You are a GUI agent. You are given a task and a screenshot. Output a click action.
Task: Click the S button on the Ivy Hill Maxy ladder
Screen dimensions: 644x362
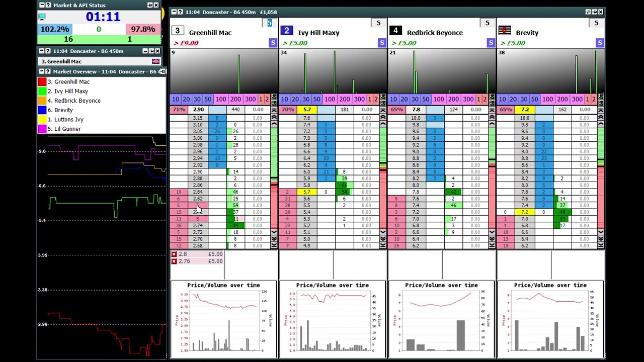pos(382,43)
